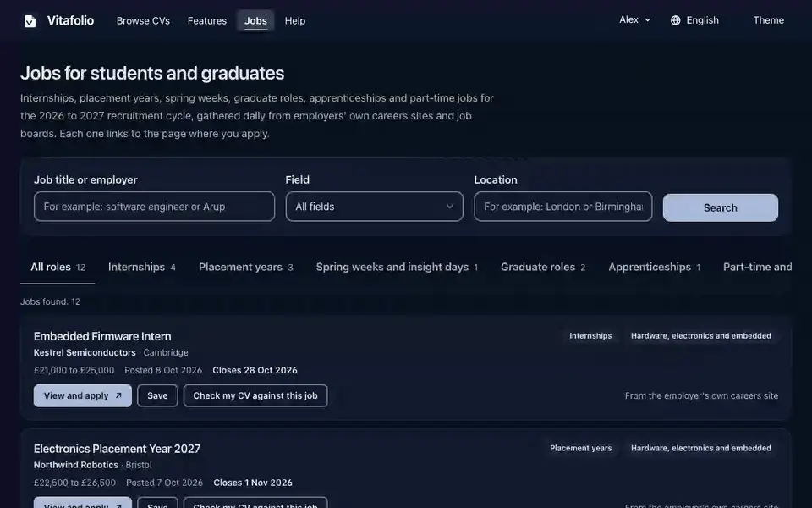This screenshot has width=812, height=508.
Task: Save the Embedded Firmware Intern job
Action: tap(157, 395)
